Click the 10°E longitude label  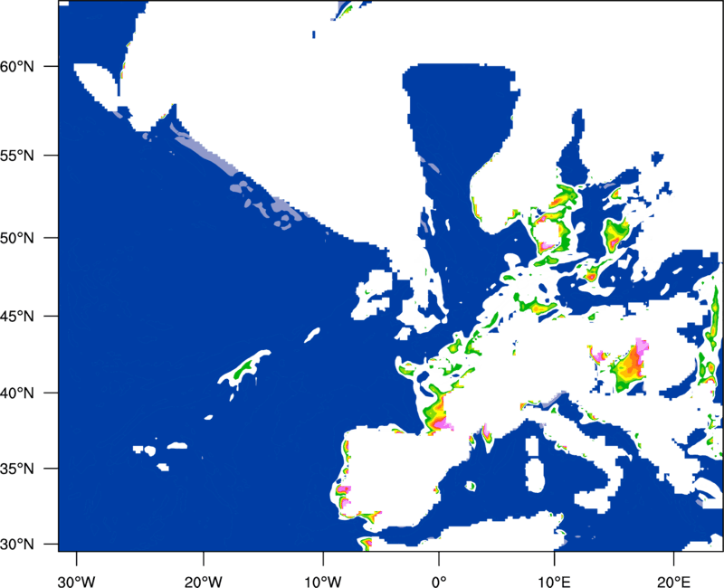tap(554, 582)
